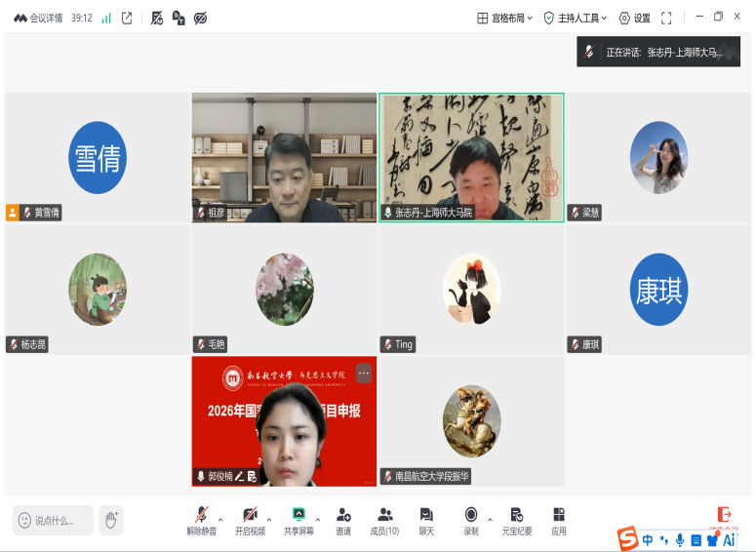Open the IME soft keyboard icon
Screen dimensions: 756x552
click(x=696, y=539)
